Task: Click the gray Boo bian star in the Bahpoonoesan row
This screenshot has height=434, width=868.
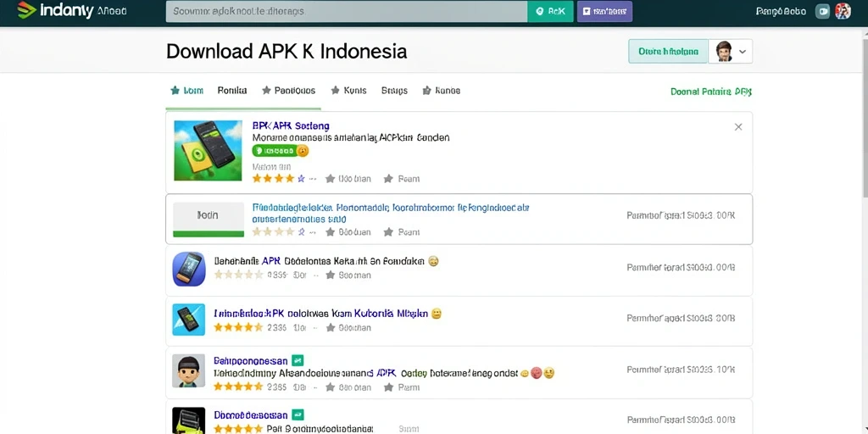Action: pyautogui.click(x=331, y=387)
